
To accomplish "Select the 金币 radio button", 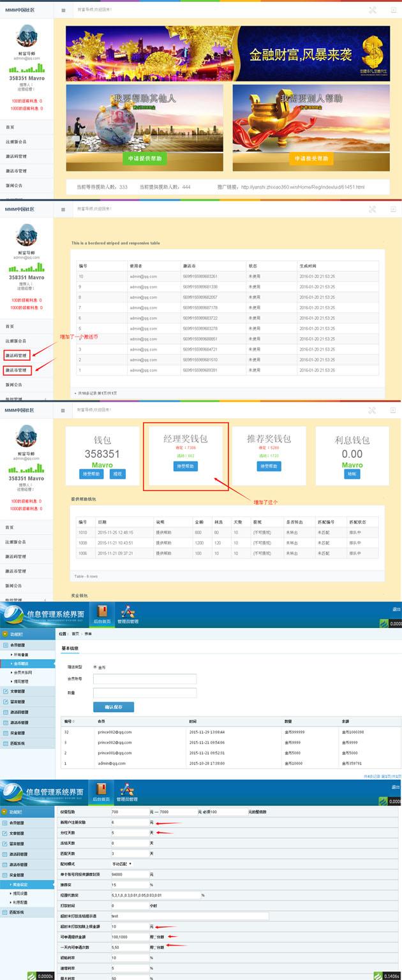I will (95, 667).
